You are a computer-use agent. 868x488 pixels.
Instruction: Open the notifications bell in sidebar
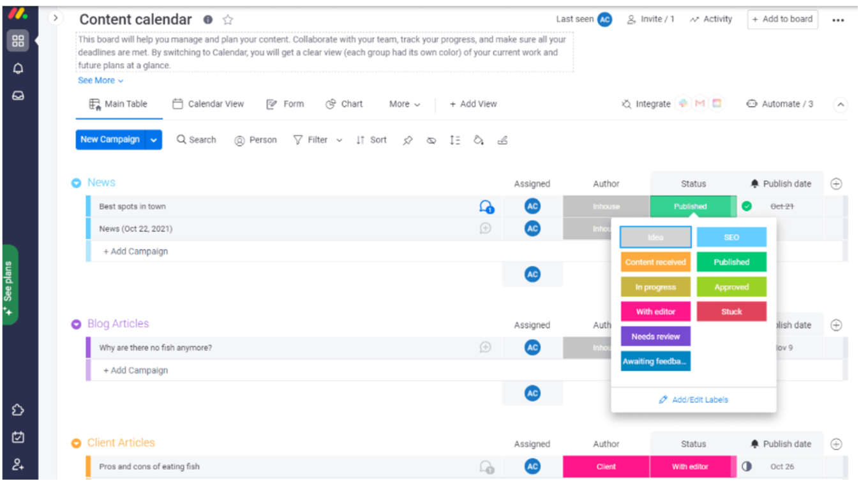(x=18, y=69)
